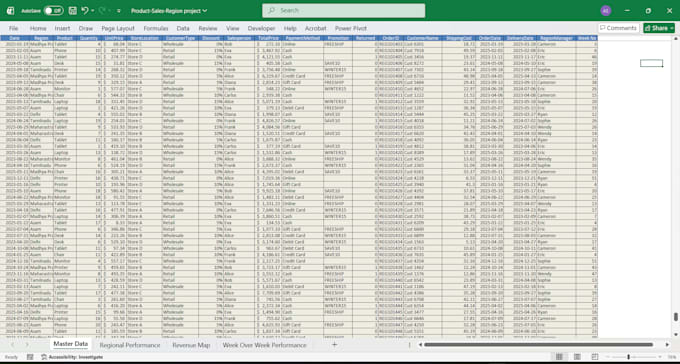The width and height of the screenshot is (680, 364).
Task: Click the Save icon in Quick Access Toolbar
Action: tap(72, 10)
